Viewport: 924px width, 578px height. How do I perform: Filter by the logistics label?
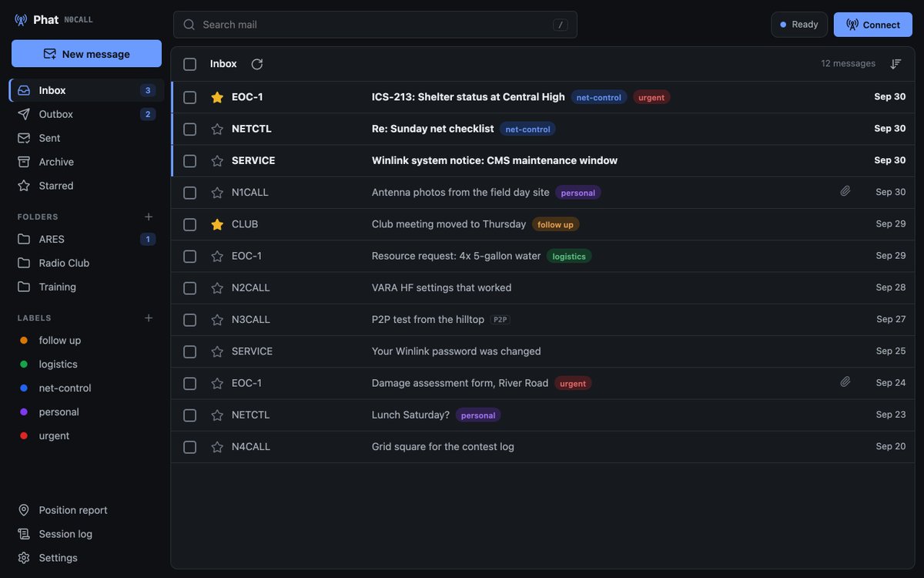[86, 364]
